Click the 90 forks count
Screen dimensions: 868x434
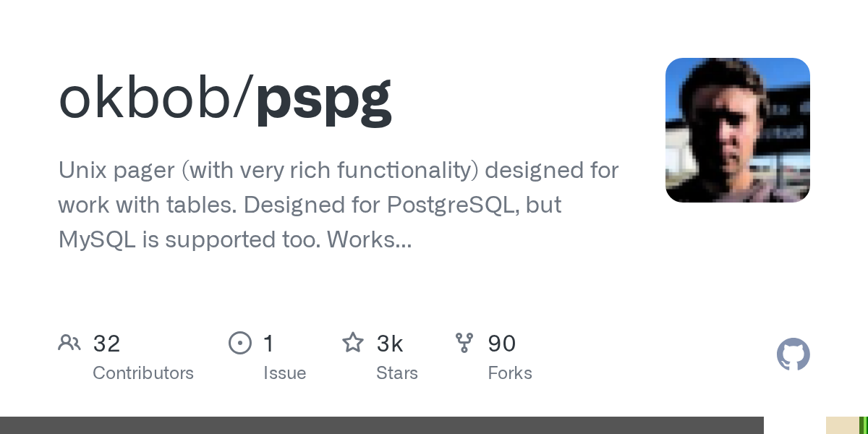(502, 344)
